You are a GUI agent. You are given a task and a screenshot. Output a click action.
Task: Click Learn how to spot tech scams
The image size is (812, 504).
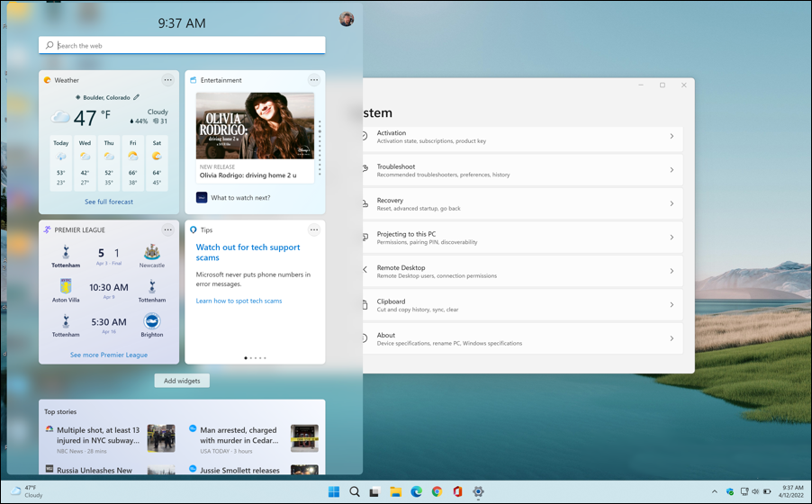pos(239,301)
